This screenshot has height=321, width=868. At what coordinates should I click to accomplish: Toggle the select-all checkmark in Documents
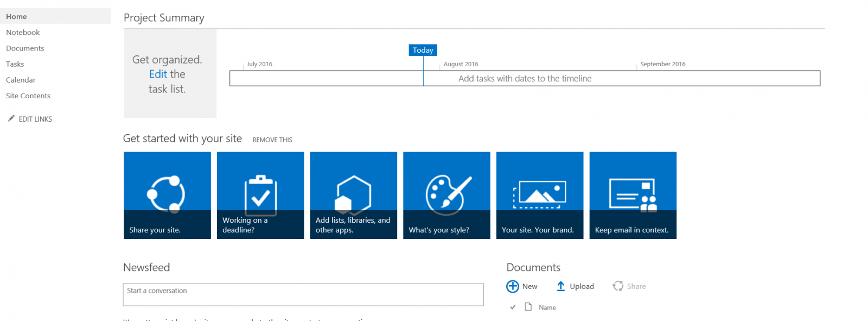point(513,307)
